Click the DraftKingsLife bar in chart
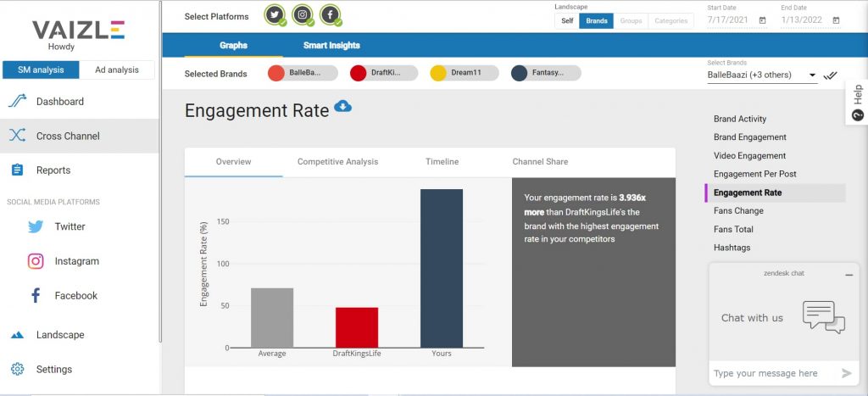 click(357, 327)
